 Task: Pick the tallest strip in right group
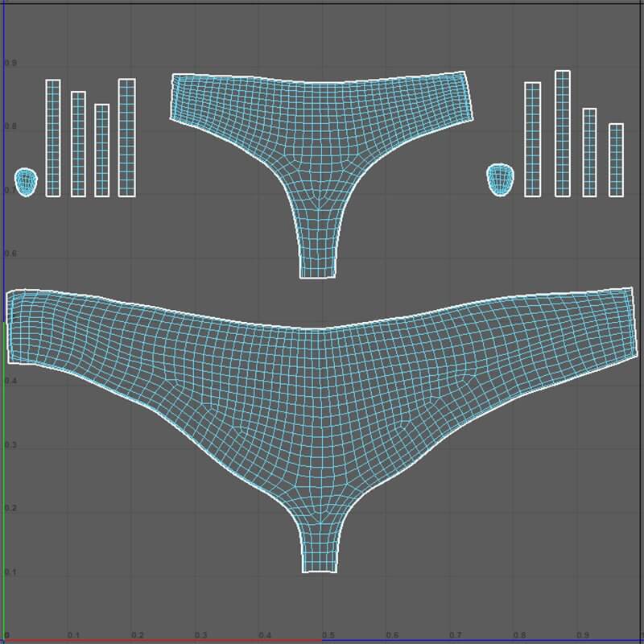pyautogui.click(x=562, y=134)
